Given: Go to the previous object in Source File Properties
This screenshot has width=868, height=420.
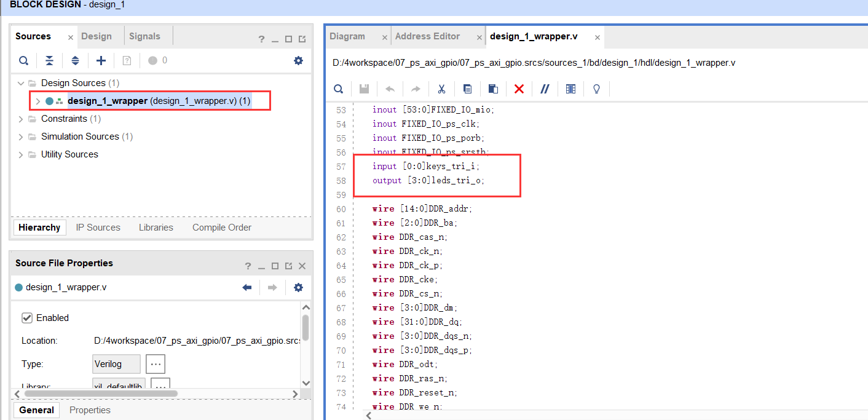Looking at the screenshot, I should tap(247, 287).
